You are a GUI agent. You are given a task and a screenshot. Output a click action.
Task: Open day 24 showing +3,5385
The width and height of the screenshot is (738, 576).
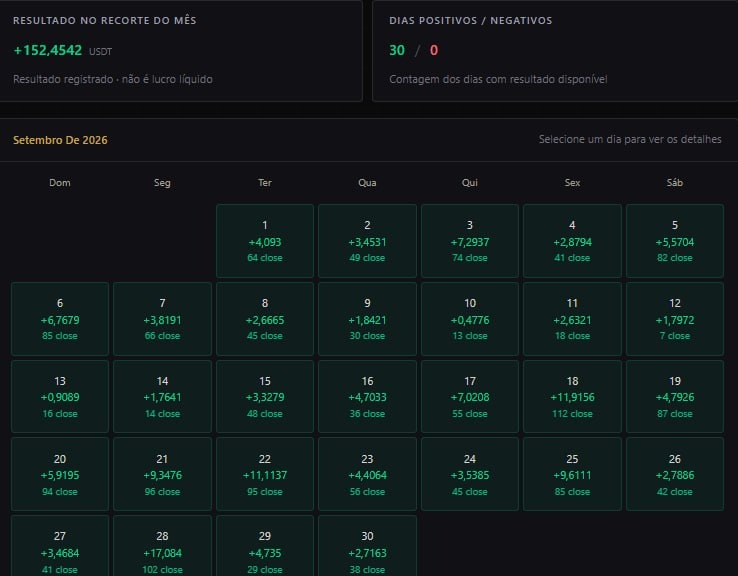470,474
